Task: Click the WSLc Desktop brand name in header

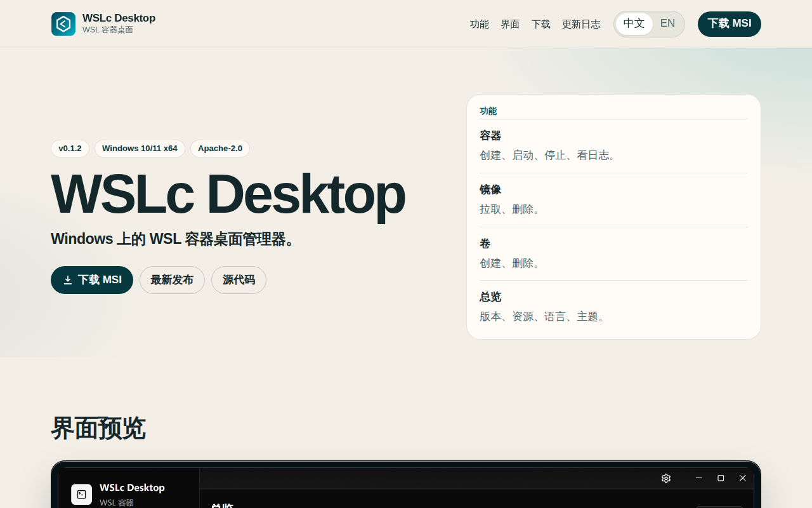Action: (x=119, y=18)
